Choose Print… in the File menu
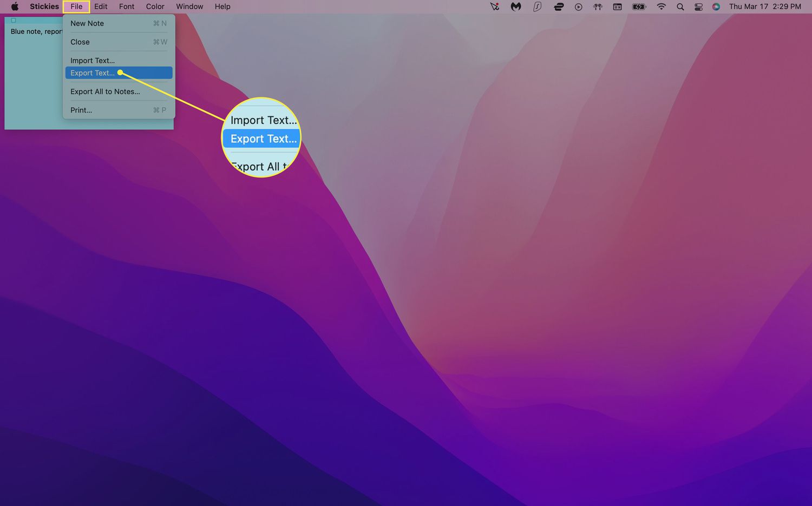 (81, 110)
